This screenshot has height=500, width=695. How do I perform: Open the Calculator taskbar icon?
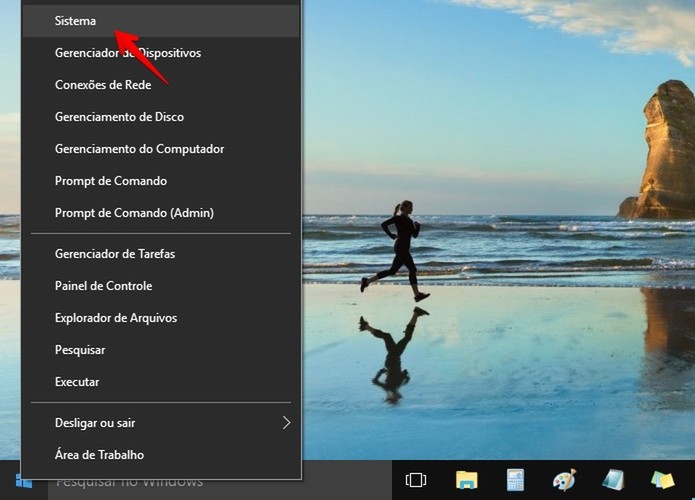click(515, 480)
